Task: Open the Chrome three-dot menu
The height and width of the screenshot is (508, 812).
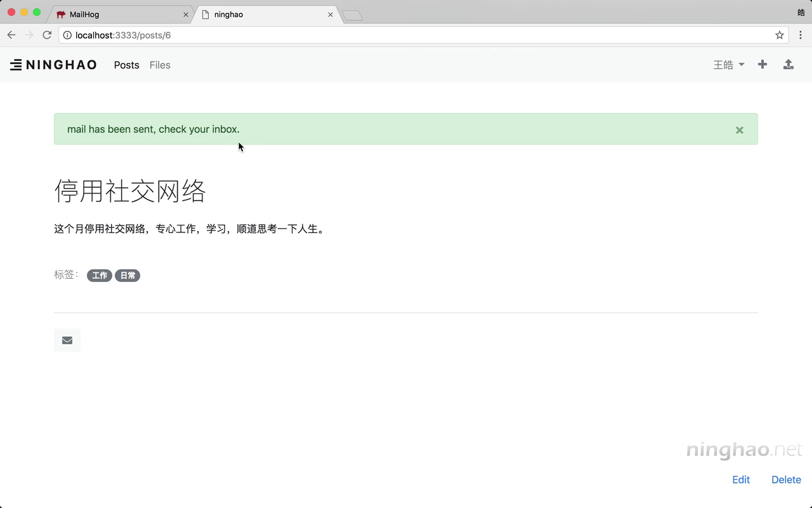Action: point(801,35)
